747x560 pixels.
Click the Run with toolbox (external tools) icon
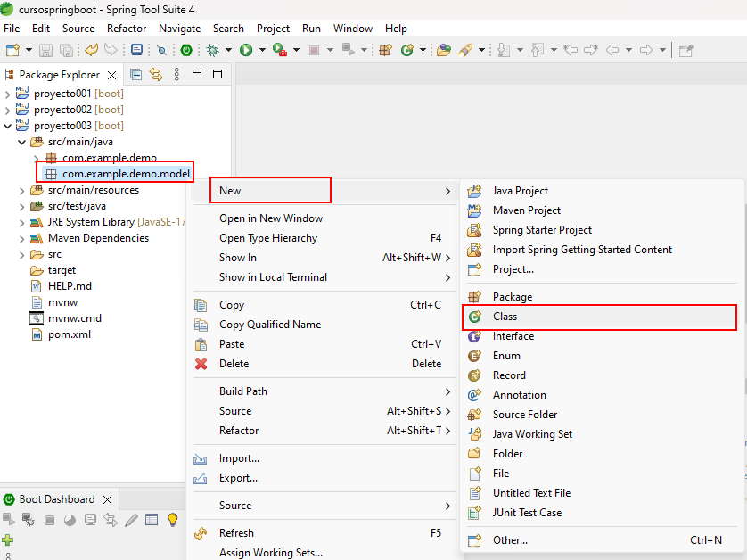[280, 50]
